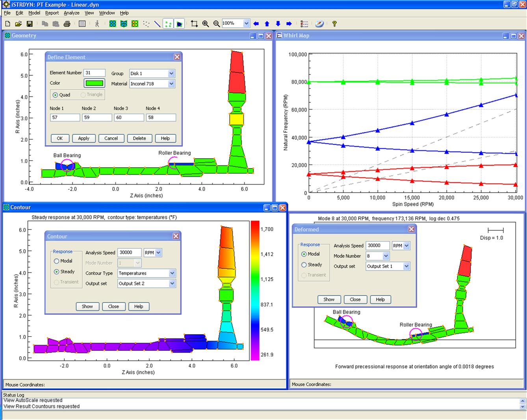Select Modal response in Contour dialog
527x420 pixels.
pos(57,261)
